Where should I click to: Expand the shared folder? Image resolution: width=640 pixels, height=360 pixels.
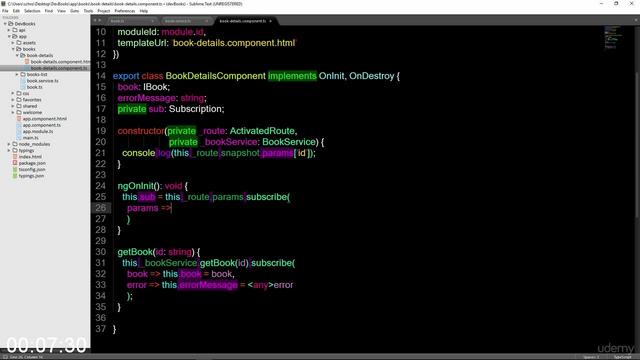13,106
